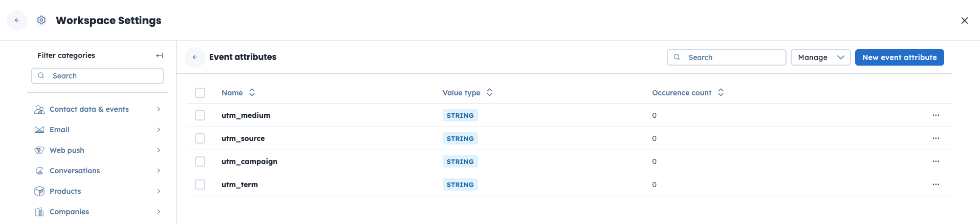Open the three-dot menu for utm_term
980x224 pixels.
click(935, 185)
